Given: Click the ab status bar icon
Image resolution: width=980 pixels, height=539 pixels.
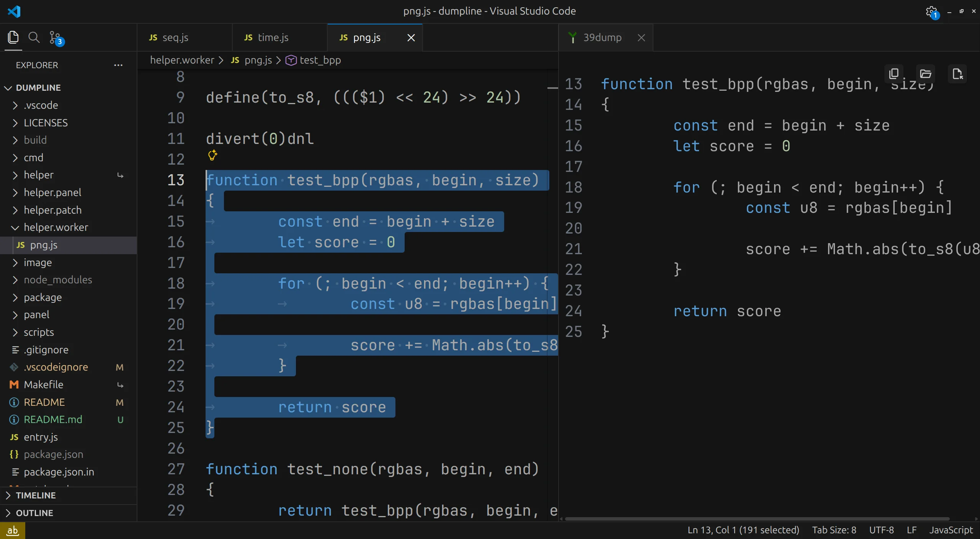Looking at the screenshot, I should tap(13, 531).
